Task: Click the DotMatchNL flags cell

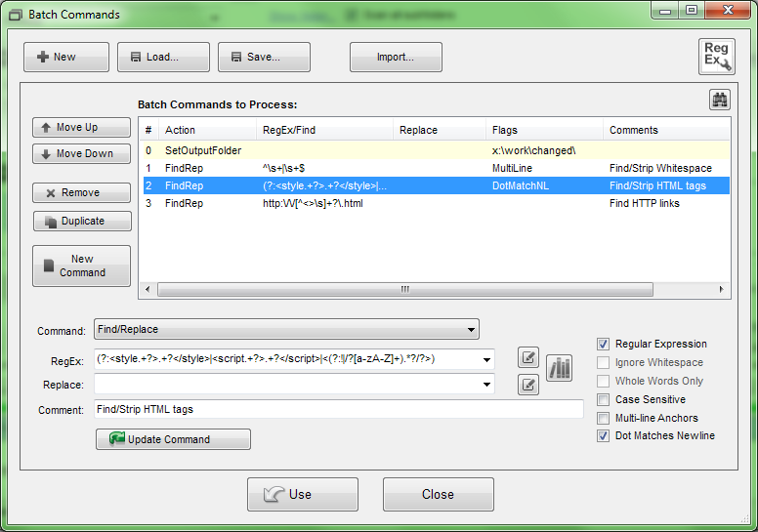Action: (x=521, y=185)
